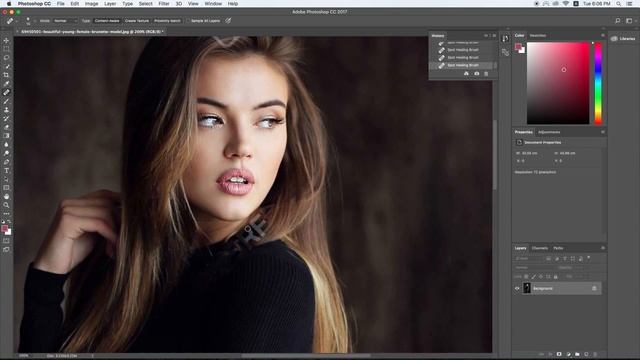This screenshot has width=640, height=360.
Task: Select the Zoom tool
Action: [6, 205]
